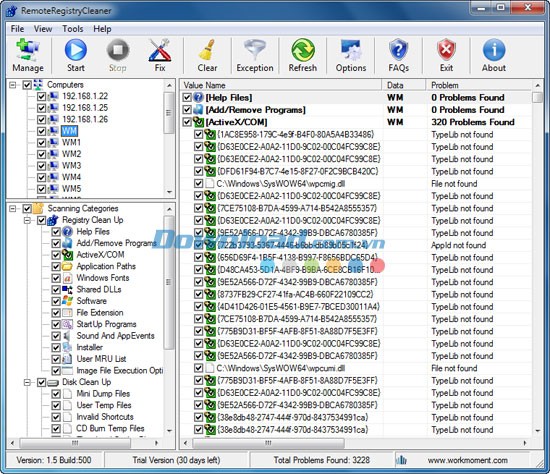Start the registry scan

point(76,55)
